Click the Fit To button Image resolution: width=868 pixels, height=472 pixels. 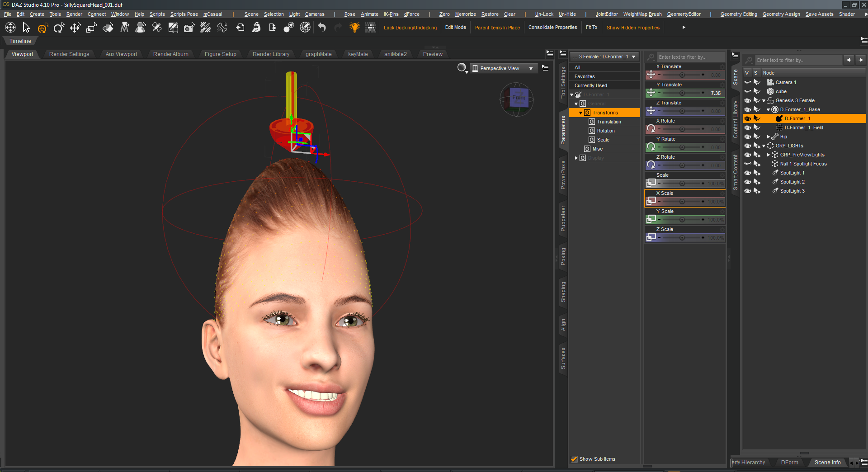[591, 28]
